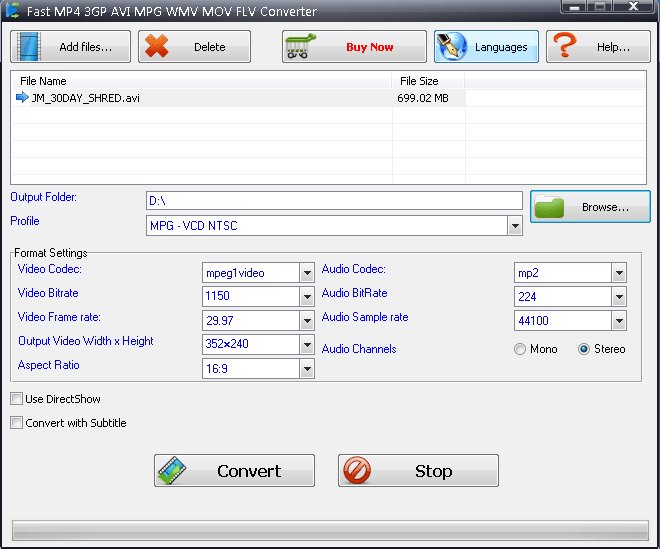
Task: Click the File Name column header
Action: (x=202, y=81)
